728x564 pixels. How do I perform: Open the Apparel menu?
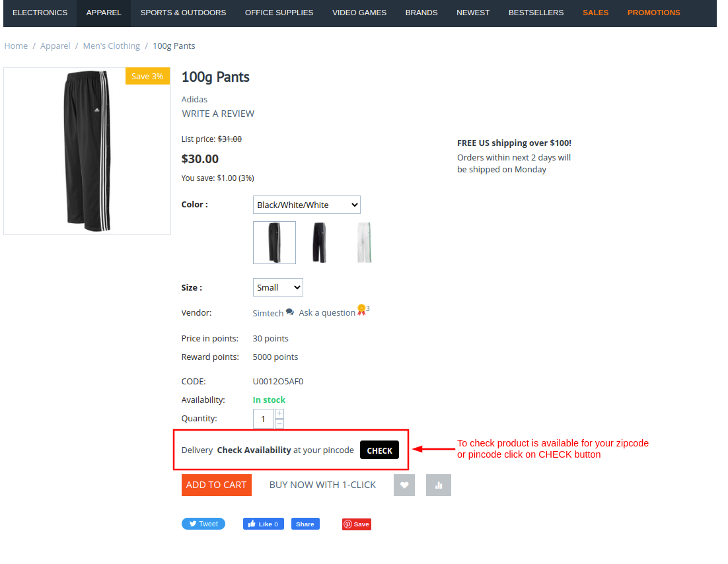104,13
